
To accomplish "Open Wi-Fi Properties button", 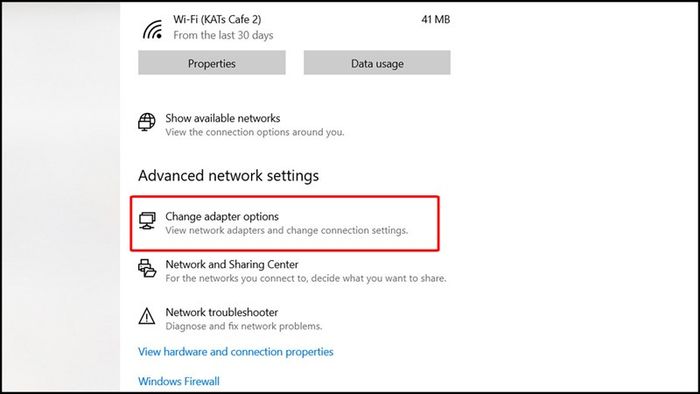I will (x=212, y=62).
